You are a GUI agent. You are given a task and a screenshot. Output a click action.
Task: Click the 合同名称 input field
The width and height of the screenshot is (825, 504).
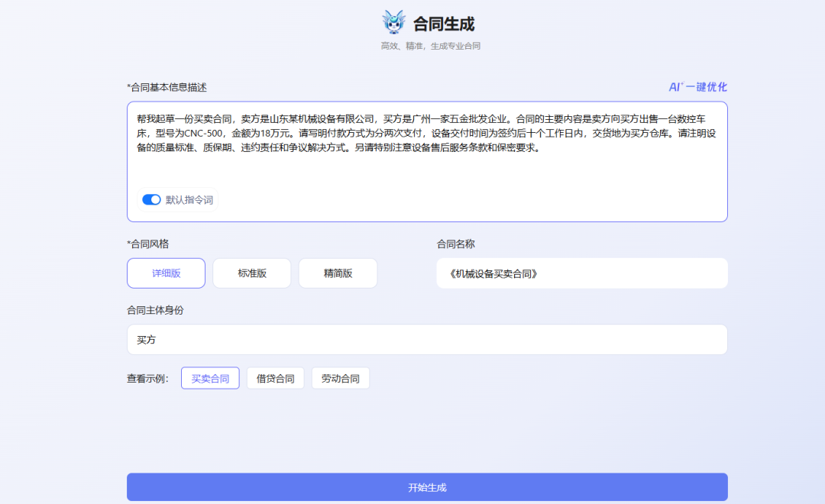coord(582,273)
